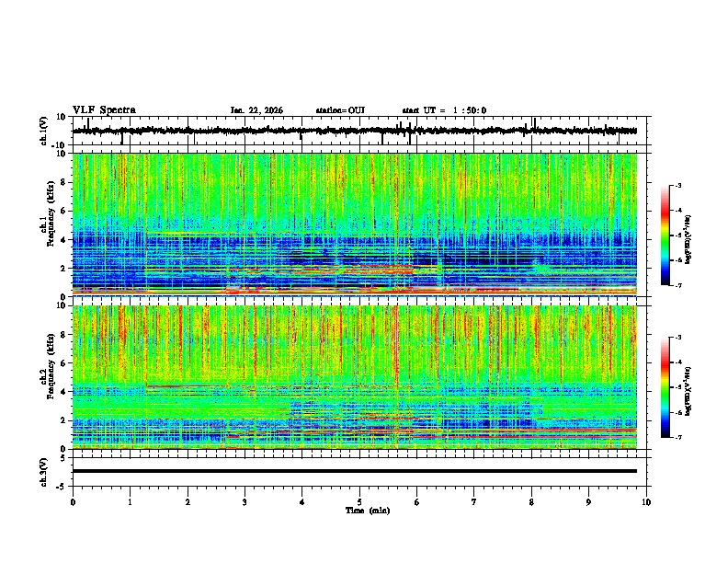Screen dimensions: 728x563
Task: Click the ch.3 flat black voltage trace
Action: click(x=355, y=471)
